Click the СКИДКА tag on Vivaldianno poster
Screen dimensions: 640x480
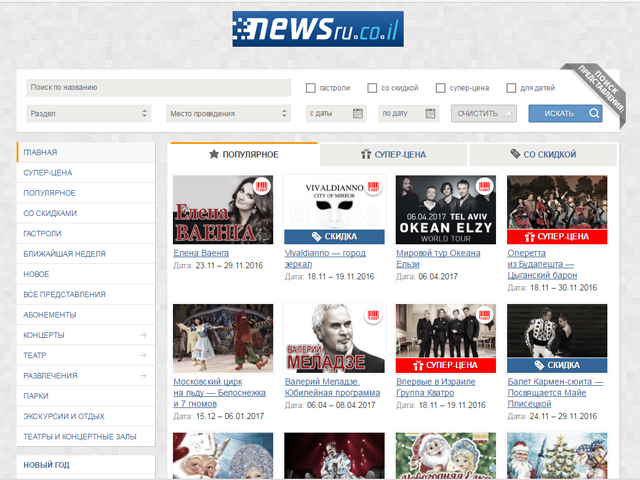(334, 237)
